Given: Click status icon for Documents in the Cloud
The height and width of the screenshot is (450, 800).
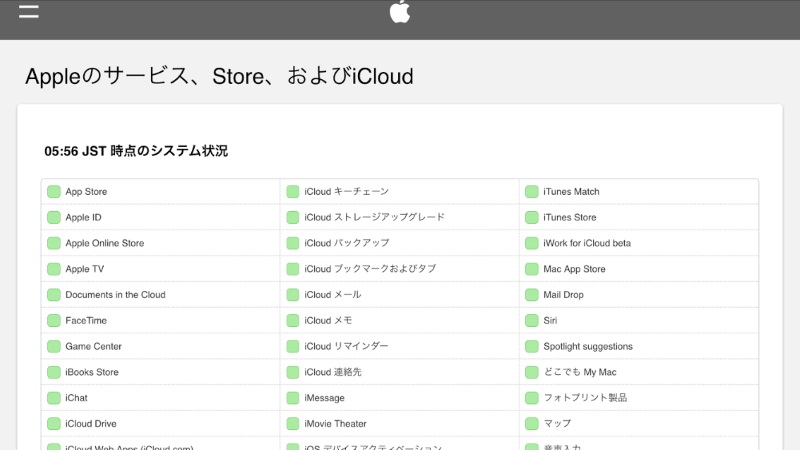Looking at the screenshot, I should [x=54, y=294].
